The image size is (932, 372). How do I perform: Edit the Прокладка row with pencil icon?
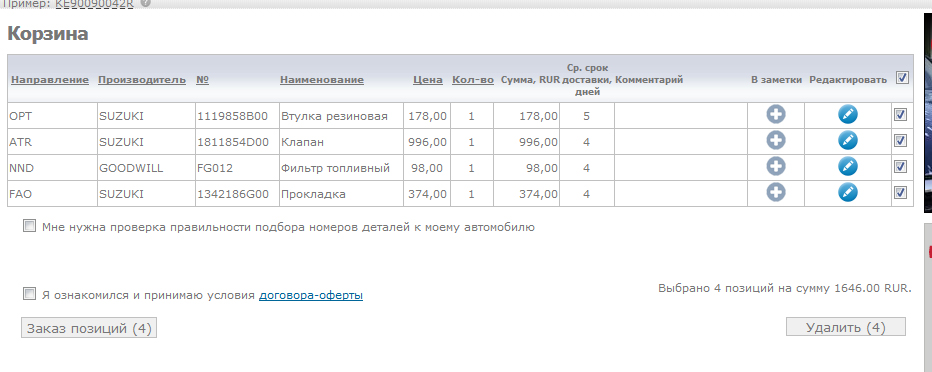(x=848, y=193)
